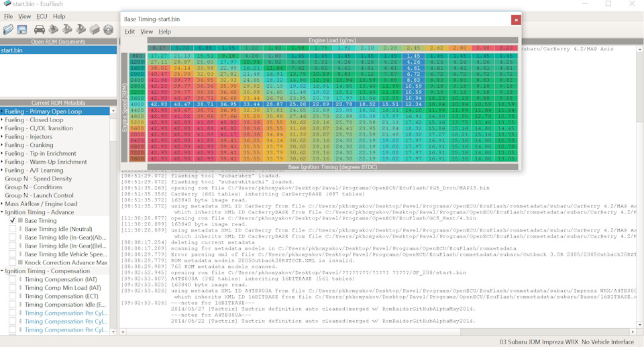The image size is (644, 347).
Task: Select the Fueling - A/F Learning item
Action: pos(34,170)
